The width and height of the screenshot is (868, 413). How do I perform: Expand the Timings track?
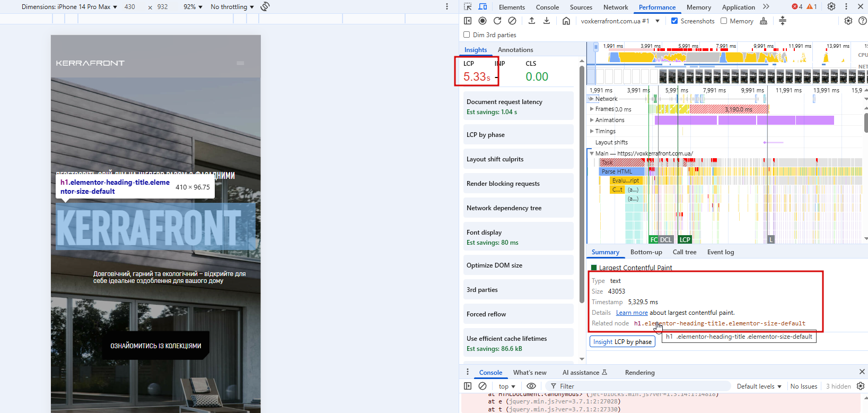[x=592, y=131]
